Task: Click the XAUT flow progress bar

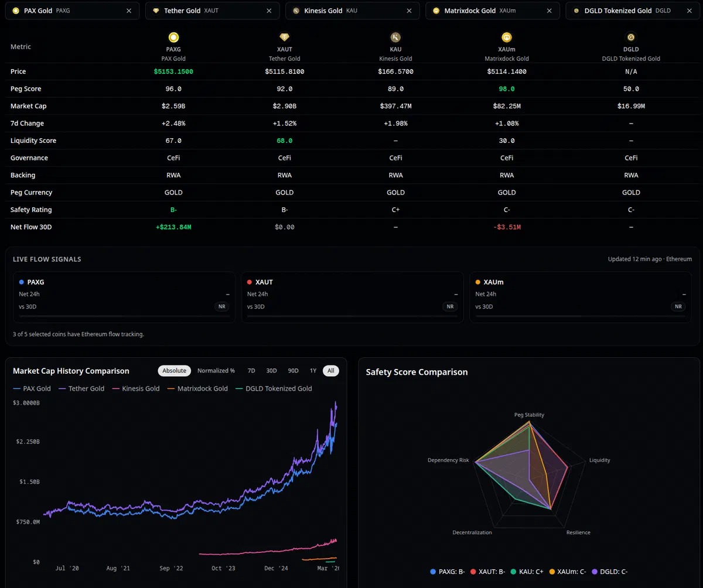Action: (x=352, y=316)
